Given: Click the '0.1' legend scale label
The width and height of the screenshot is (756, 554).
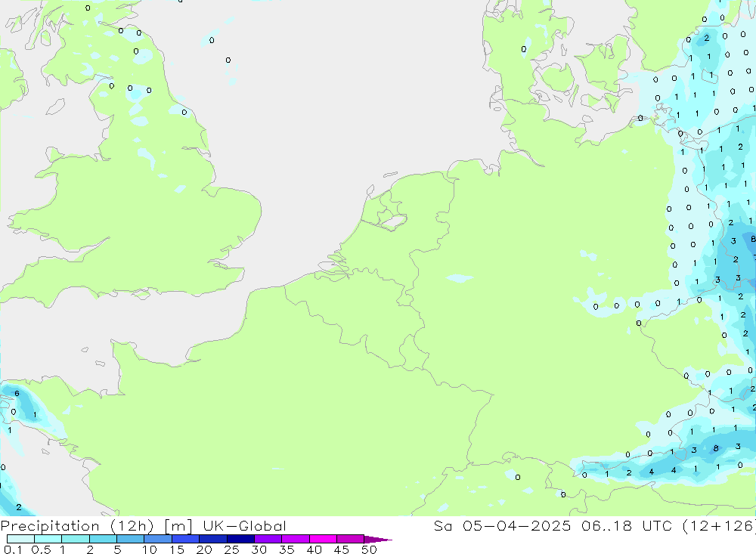Looking at the screenshot, I should click(x=13, y=549).
